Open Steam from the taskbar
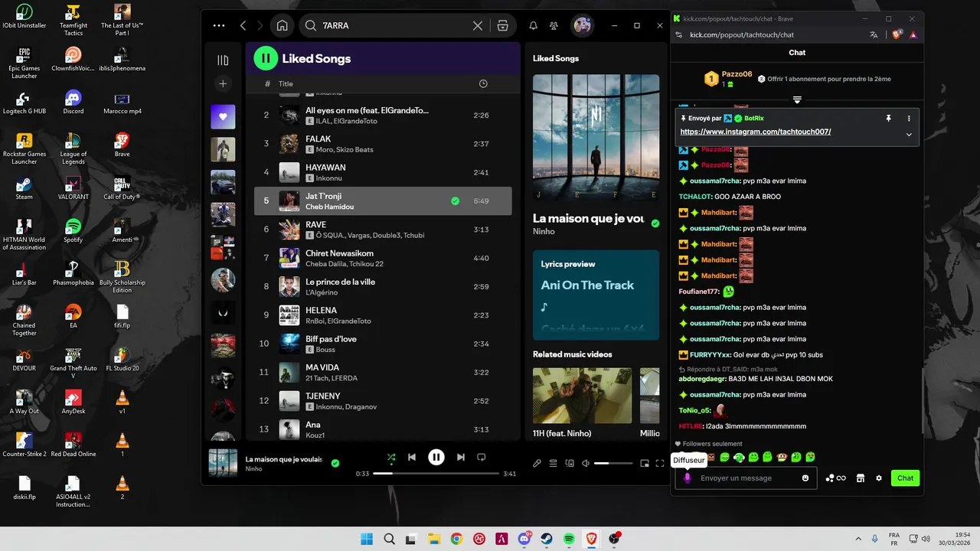Viewport: 980px width, 551px height. pos(547,539)
